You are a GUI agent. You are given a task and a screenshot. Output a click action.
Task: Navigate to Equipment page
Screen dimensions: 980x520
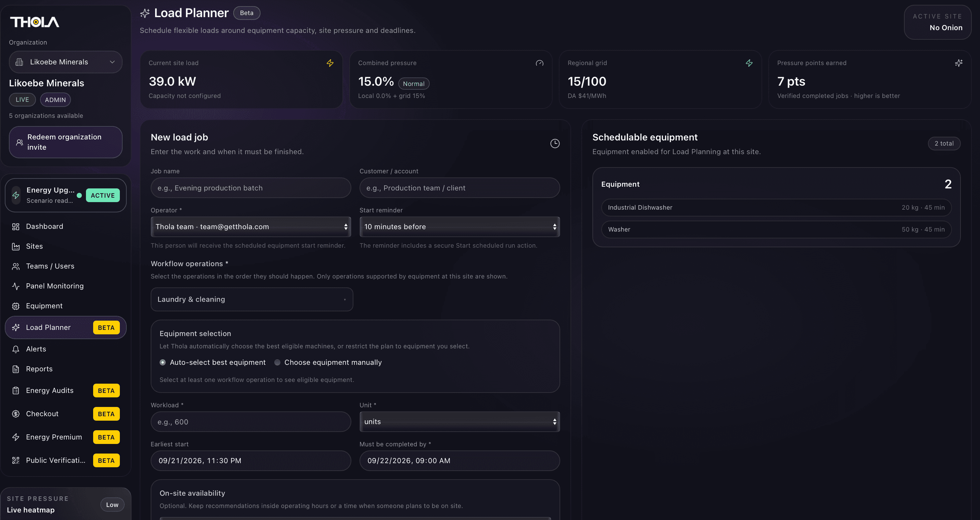[x=65, y=306]
